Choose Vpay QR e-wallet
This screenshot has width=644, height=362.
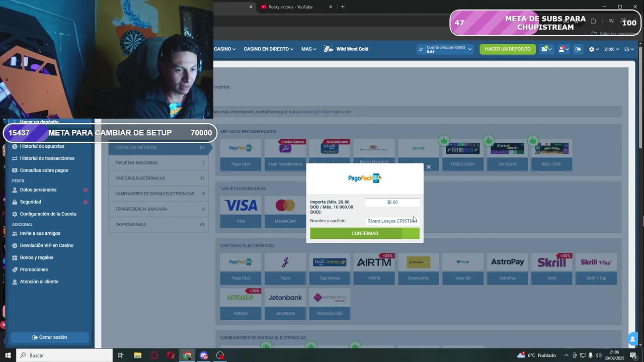[x=463, y=269]
